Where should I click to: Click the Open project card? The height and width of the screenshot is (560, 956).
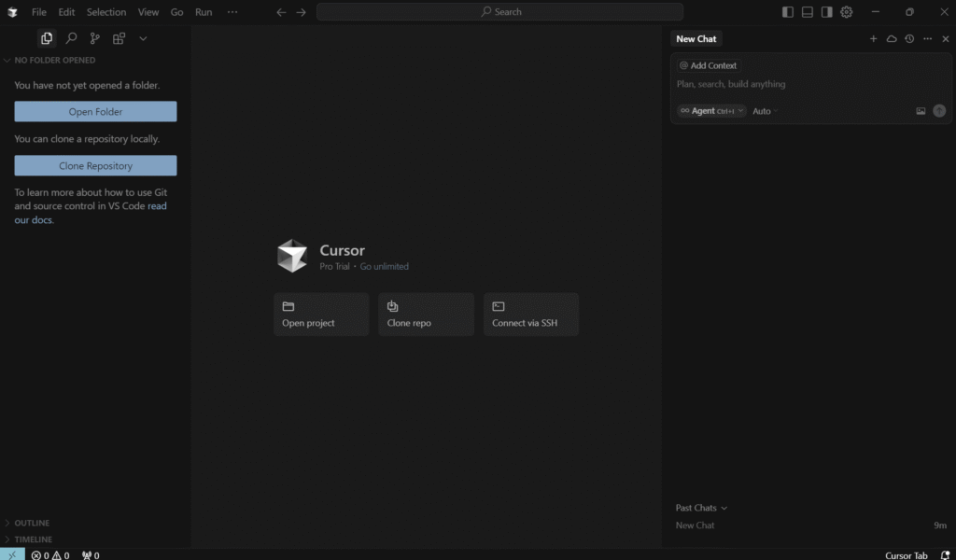[321, 315]
